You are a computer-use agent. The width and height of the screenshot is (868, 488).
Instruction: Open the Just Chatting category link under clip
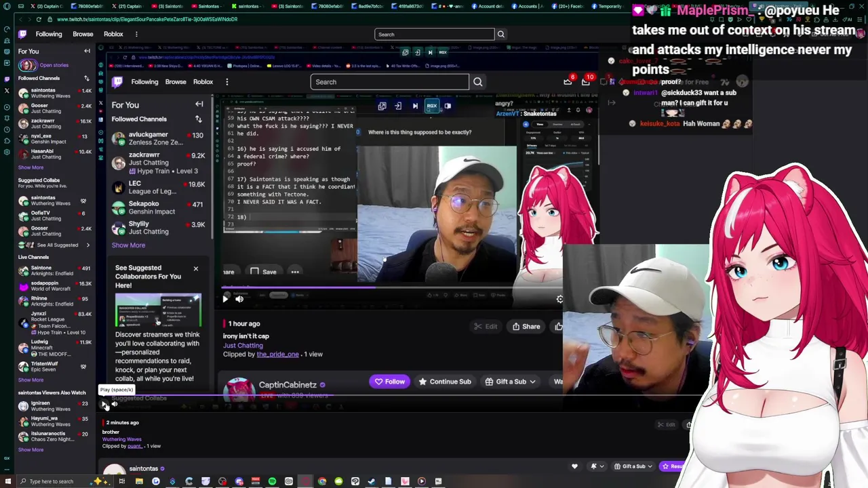[x=243, y=346]
